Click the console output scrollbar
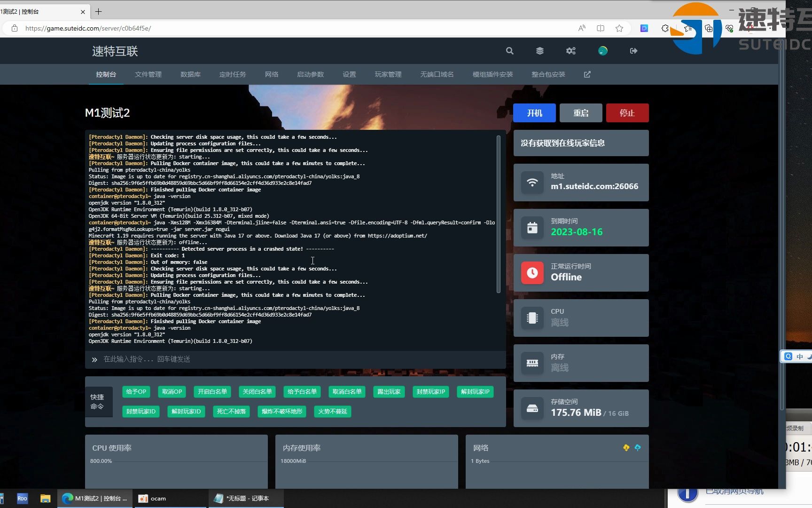The width and height of the screenshot is (812, 508). 499,214
